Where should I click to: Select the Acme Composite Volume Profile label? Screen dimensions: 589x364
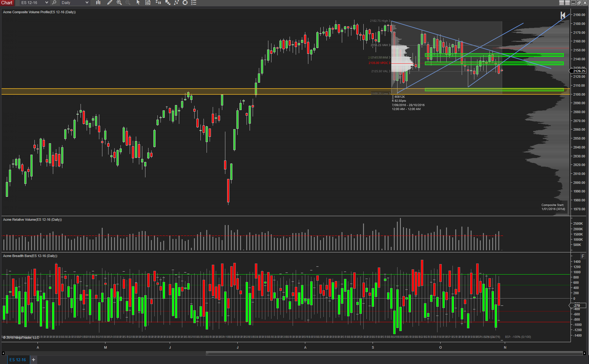[x=39, y=12]
